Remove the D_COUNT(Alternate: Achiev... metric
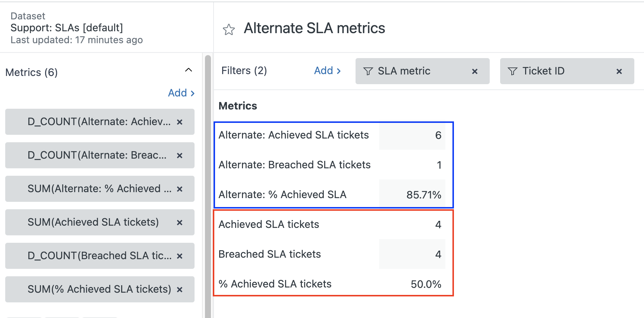644x318 pixels. pos(180,122)
